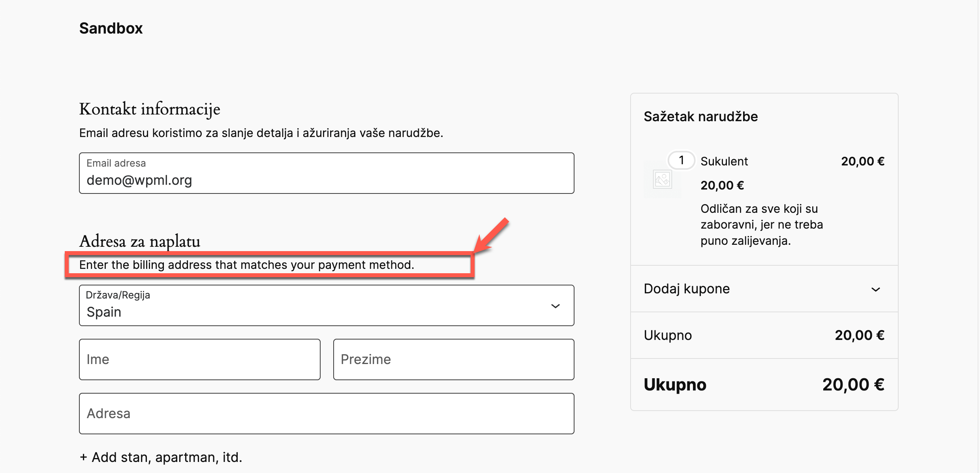Click the Sukulent product name
This screenshot has height=473, width=980.
coord(724,161)
